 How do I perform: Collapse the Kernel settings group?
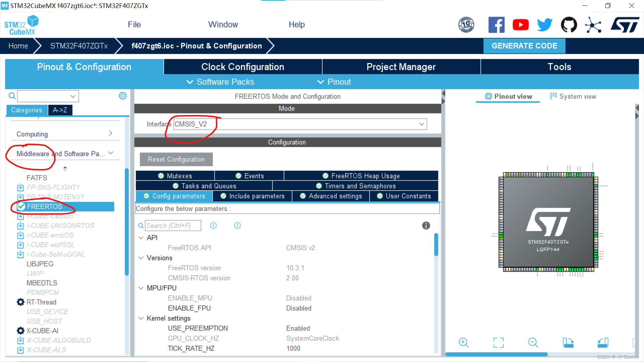point(141,318)
